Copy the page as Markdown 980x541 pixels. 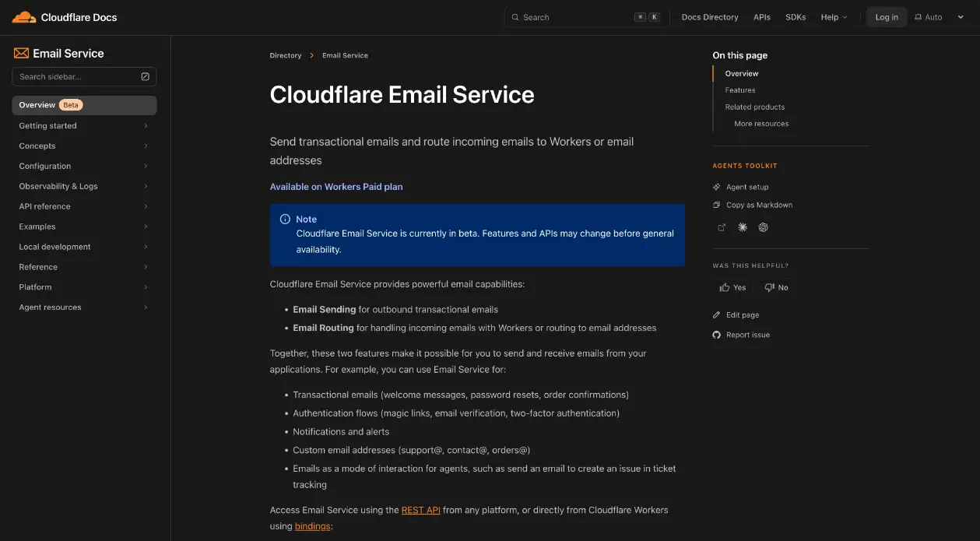point(753,205)
